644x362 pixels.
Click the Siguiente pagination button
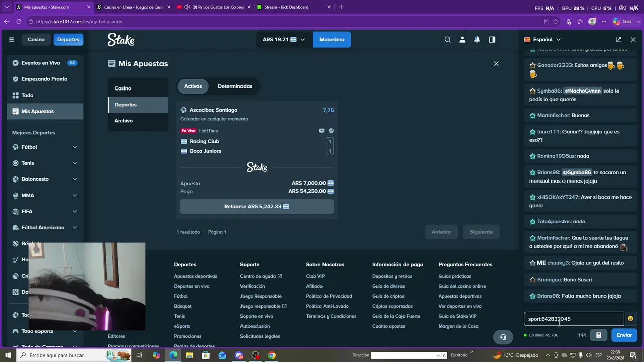click(481, 232)
